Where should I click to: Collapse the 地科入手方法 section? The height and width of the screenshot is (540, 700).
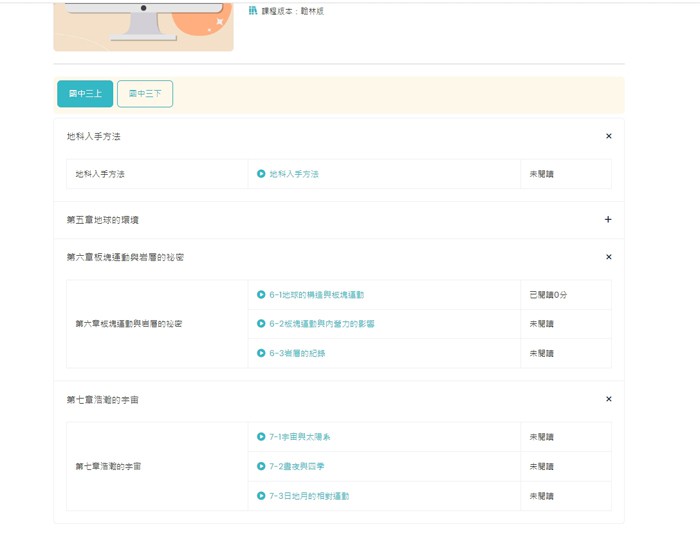click(x=608, y=136)
